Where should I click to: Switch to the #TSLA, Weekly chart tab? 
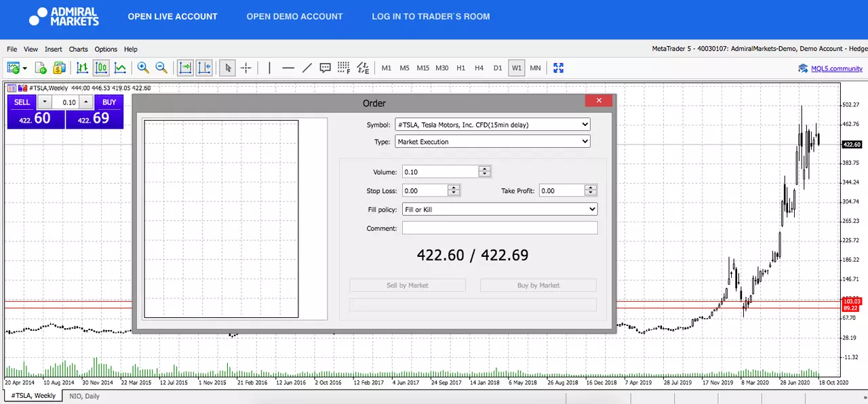(x=33, y=396)
